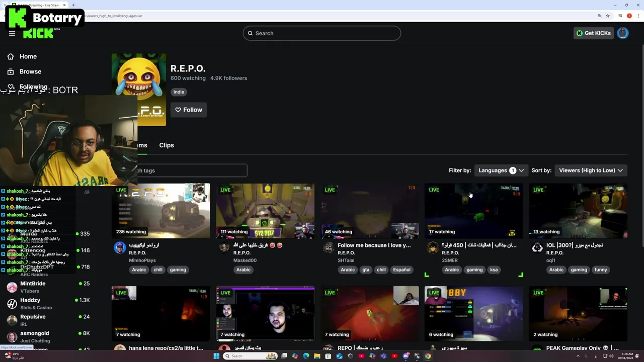Image resolution: width=644 pixels, height=362 pixels.
Task: Launch Microsoft Edge from taskbar
Action: tap(306, 356)
